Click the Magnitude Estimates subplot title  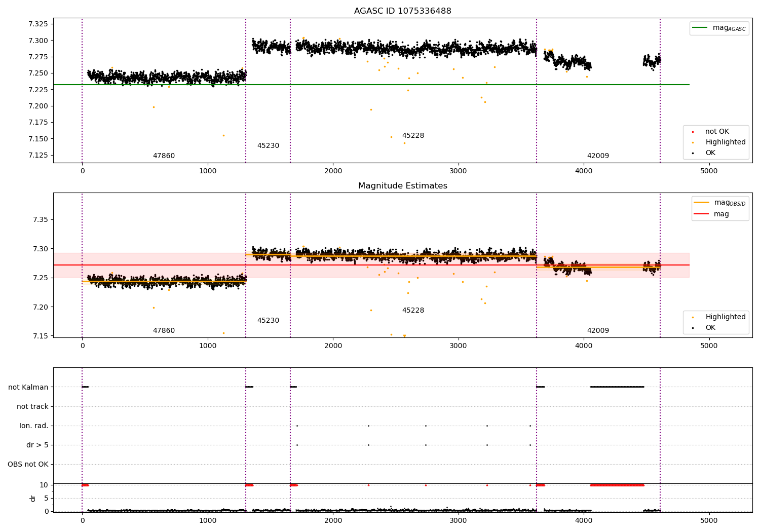(x=403, y=186)
